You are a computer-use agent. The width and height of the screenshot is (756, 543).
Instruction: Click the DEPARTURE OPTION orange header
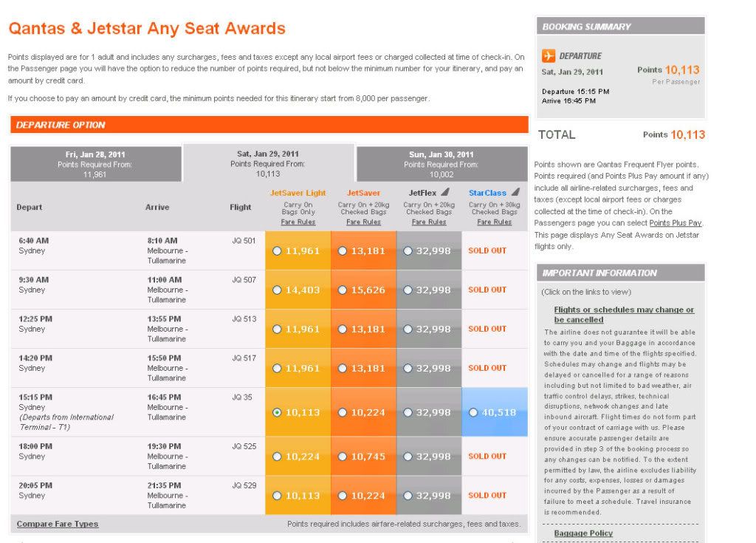click(x=269, y=125)
